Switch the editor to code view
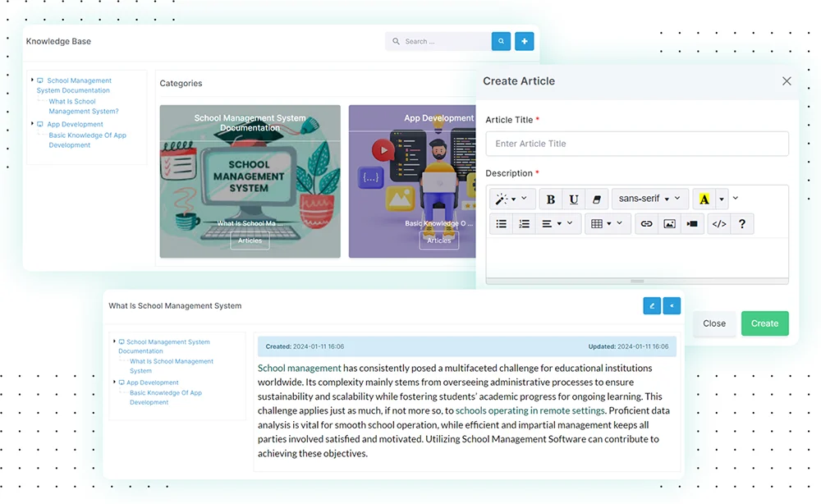The width and height of the screenshot is (821, 504). 718,223
